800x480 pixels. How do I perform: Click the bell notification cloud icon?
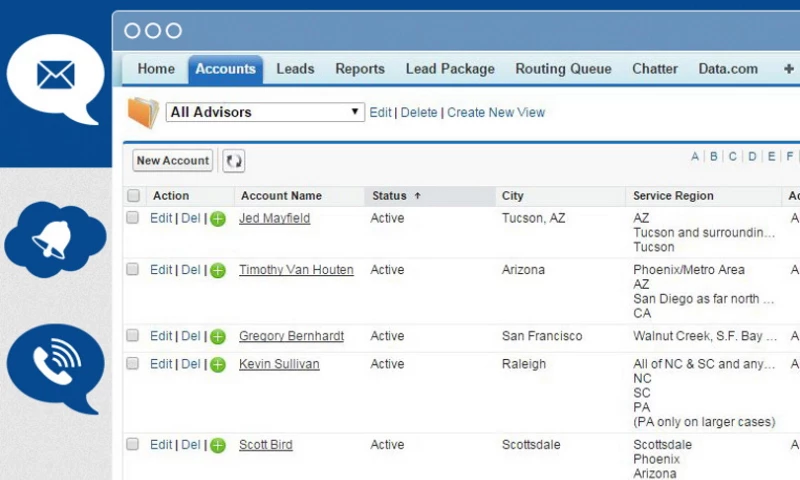click(55, 239)
